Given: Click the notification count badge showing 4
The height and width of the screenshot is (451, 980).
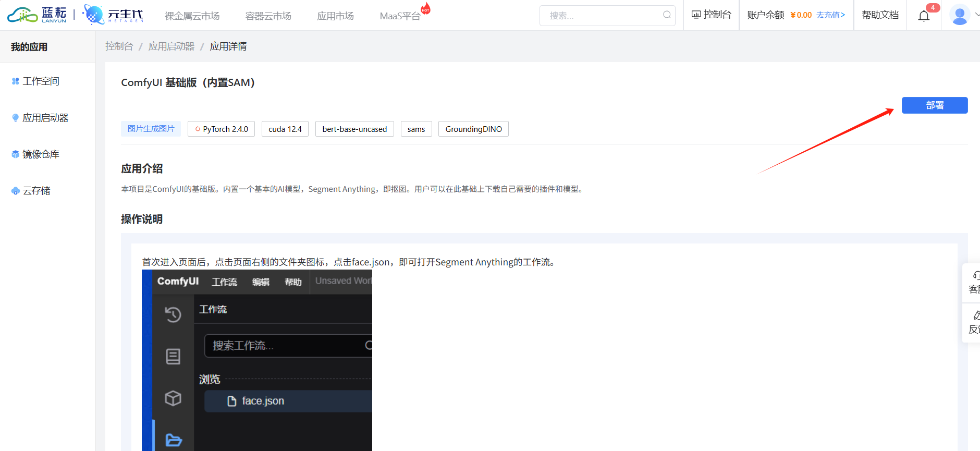Looking at the screenshot, I should (x=933, y=8).
